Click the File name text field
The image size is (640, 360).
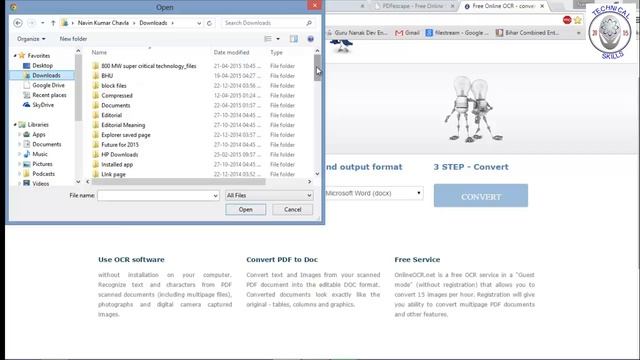click(x=155, y=196)
